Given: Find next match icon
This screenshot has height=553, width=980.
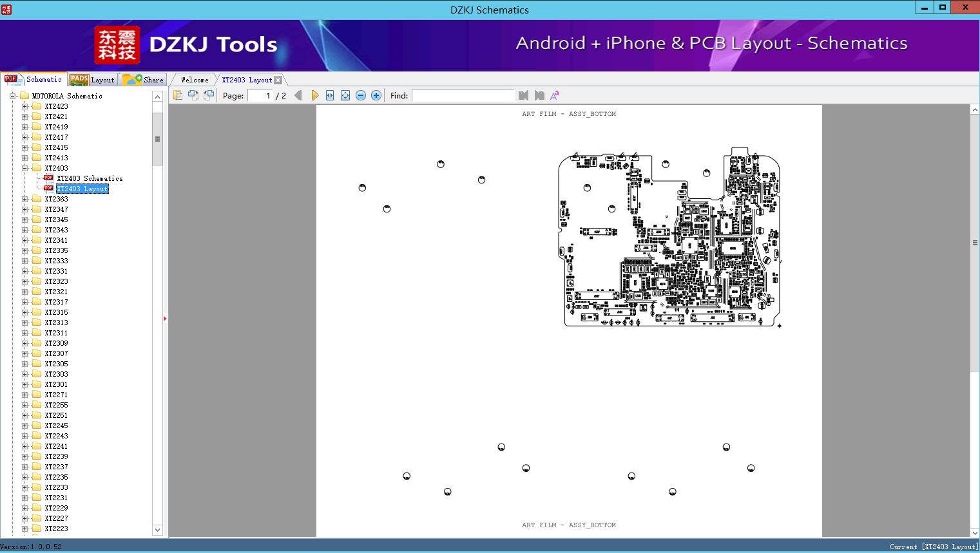Looking at the screenshot, I should click(539, 95).
